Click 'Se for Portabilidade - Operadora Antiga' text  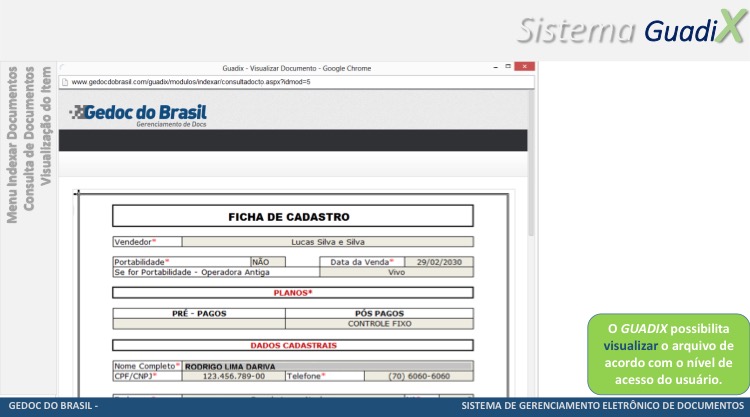192,272
